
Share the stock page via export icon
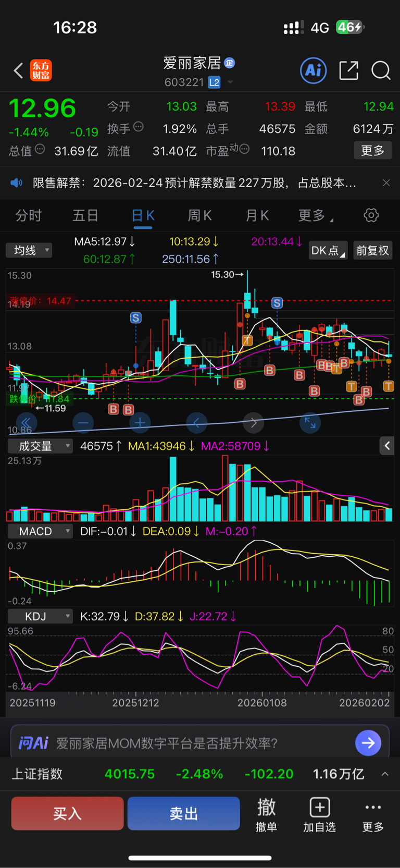tap(348, 70)
